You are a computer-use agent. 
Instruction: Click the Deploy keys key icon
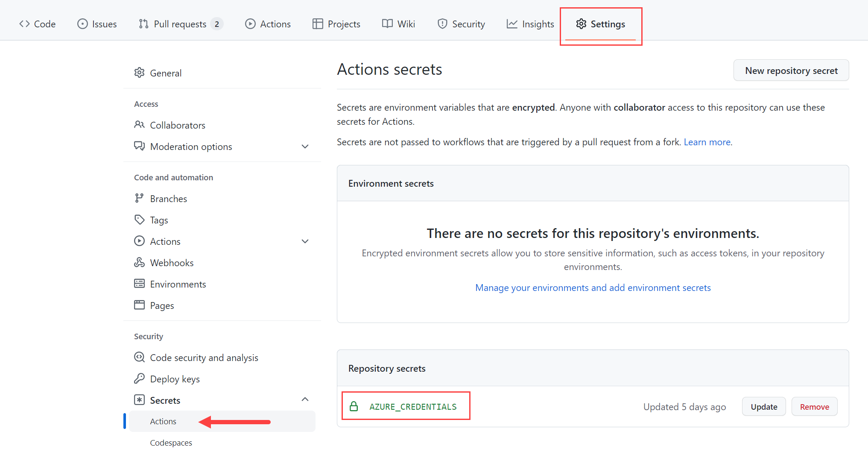(140, 379)
